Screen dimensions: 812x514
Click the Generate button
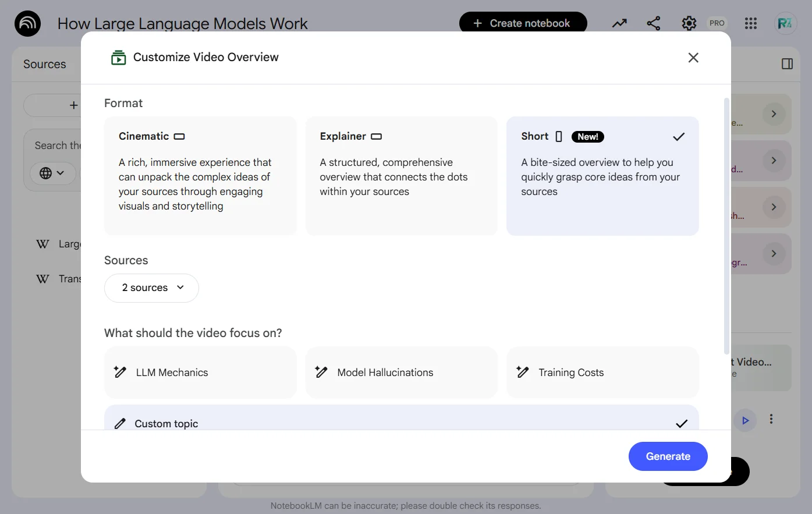(668, 456)
